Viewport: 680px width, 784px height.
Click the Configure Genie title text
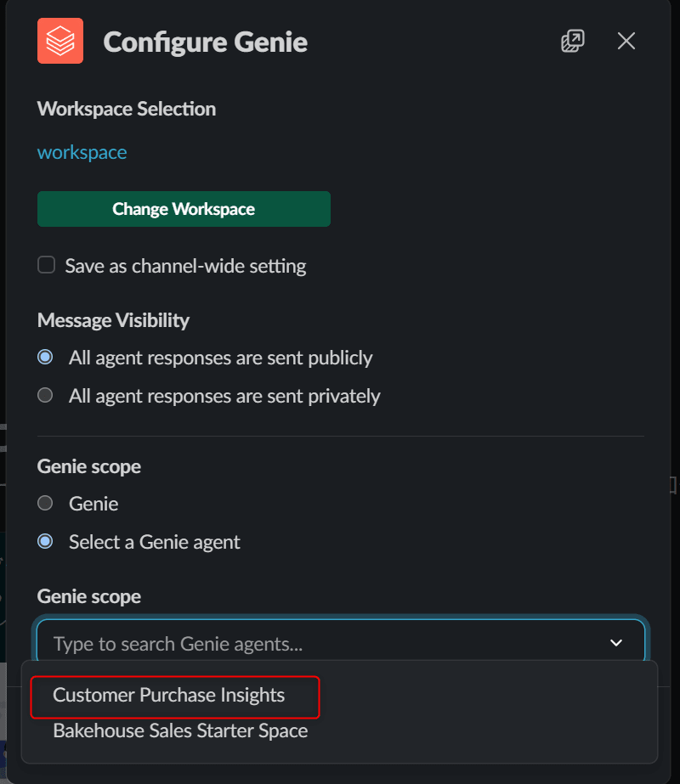pyautogui.click(x=205, y=42)
